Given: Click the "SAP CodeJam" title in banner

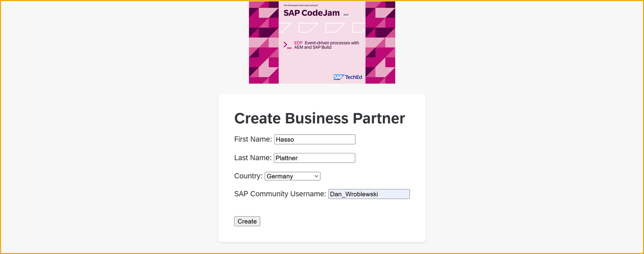Looking at the screenshot, I should 312,13.
